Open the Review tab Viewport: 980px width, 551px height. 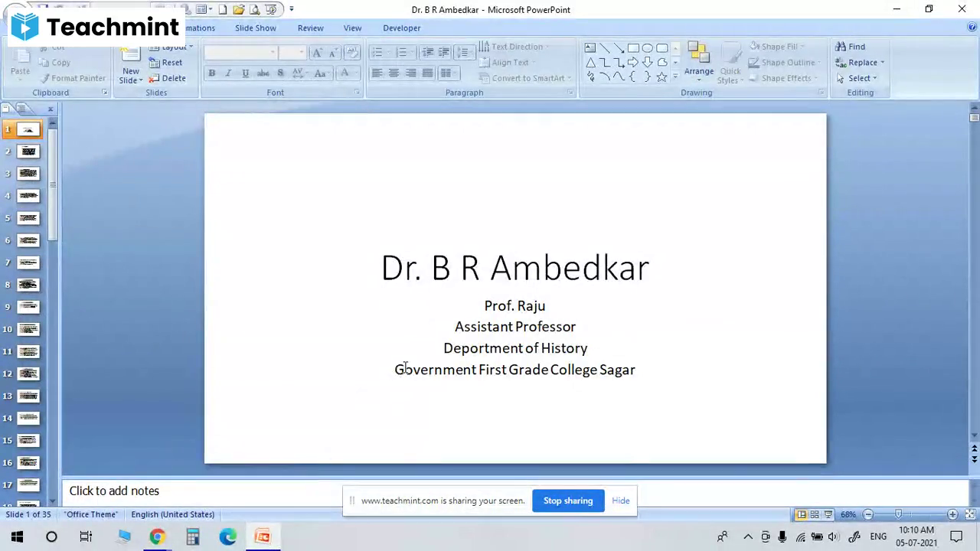(x=311, y=28)
